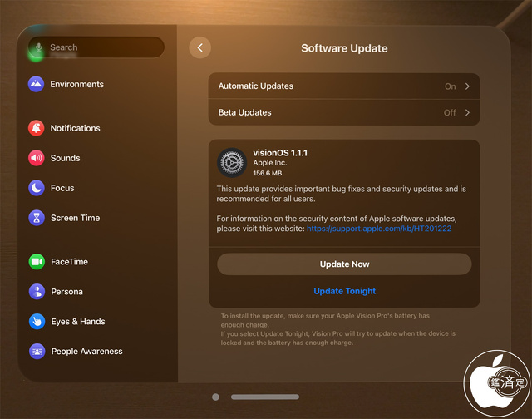Choose Update Tonight

(x=344, y=291)
